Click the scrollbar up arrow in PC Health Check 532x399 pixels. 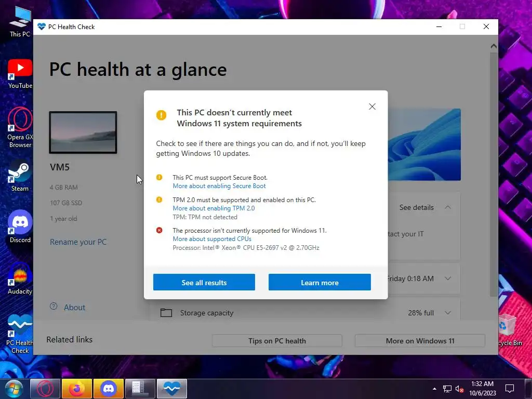click(x=494, y=46)
